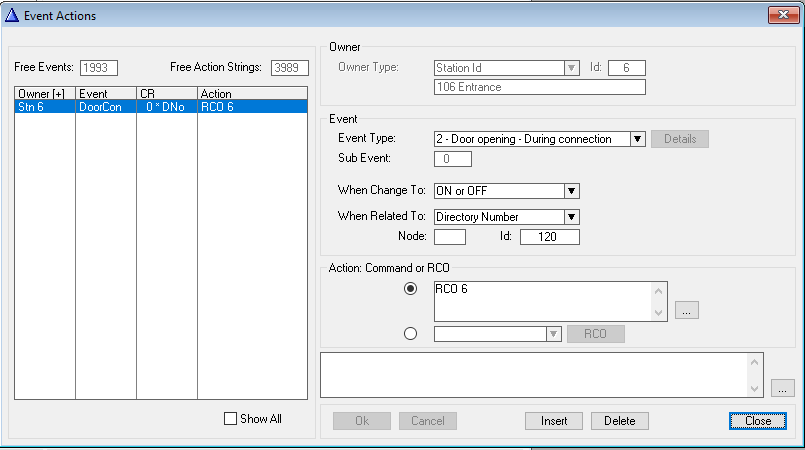Screen dimensions: 805x450
Task: Click the Event Actions title bar triangle icon
Action: tap(12, 15)
